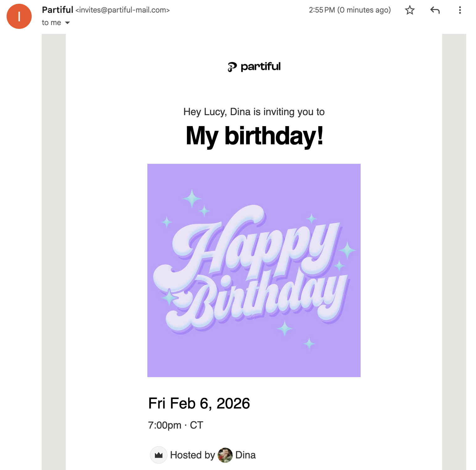The image size is (476, 470).
Task: Click the 7:00pm CT event time
Action: pos(176,425)
